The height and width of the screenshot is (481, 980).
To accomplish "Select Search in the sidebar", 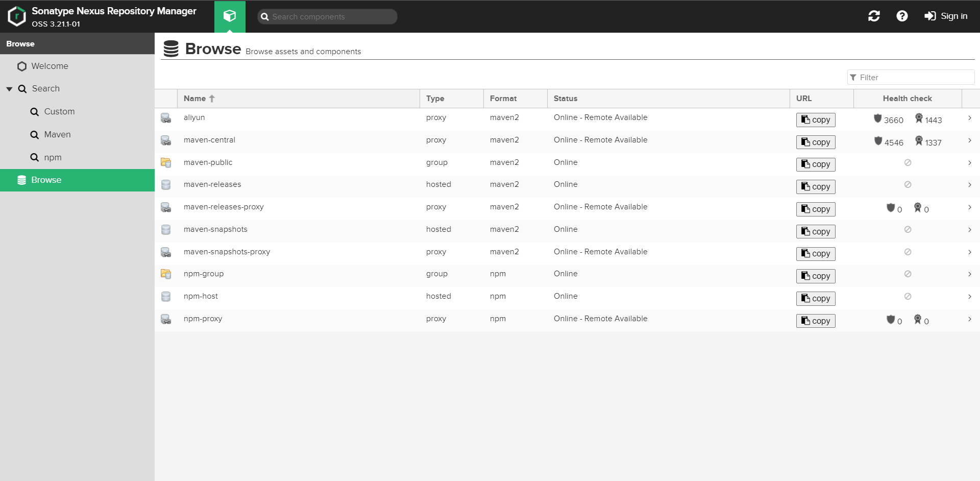I will point(77,89).
